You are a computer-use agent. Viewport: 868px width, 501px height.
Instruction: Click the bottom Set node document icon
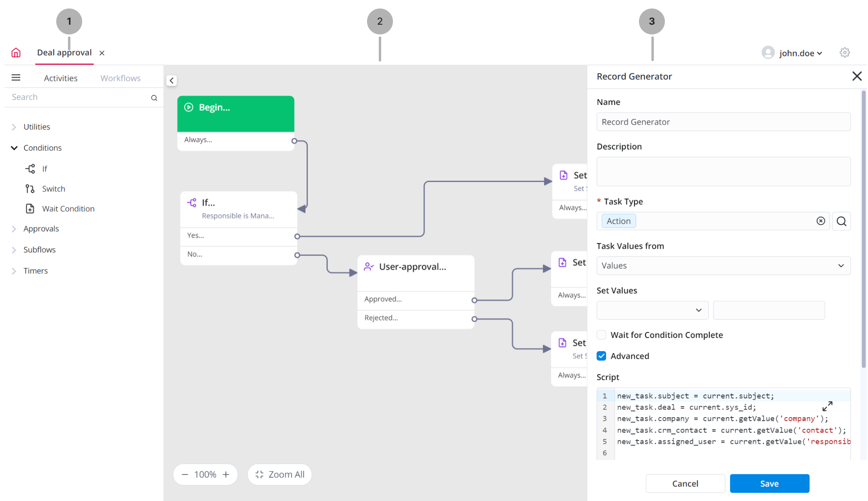click(x=562, y=343)
